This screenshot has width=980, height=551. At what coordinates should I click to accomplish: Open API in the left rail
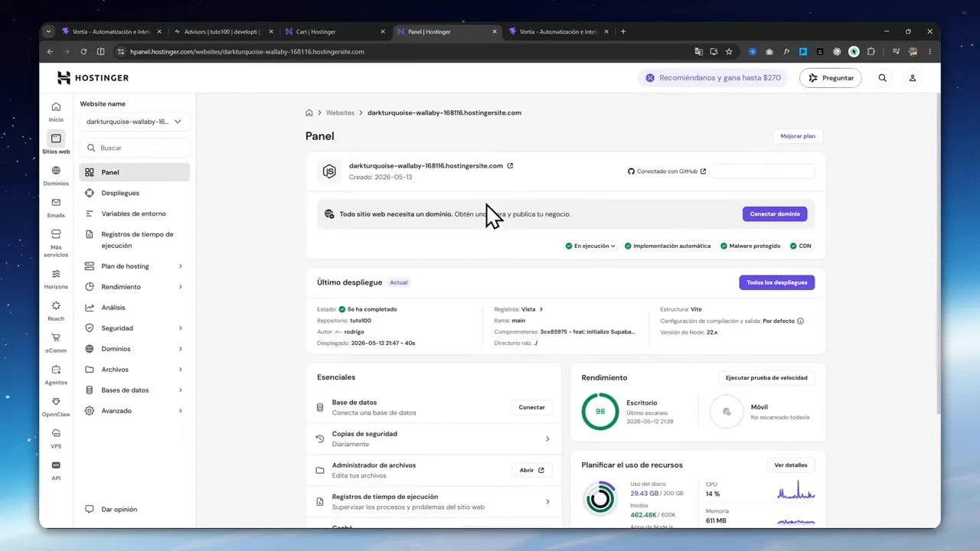click(56, 470)
